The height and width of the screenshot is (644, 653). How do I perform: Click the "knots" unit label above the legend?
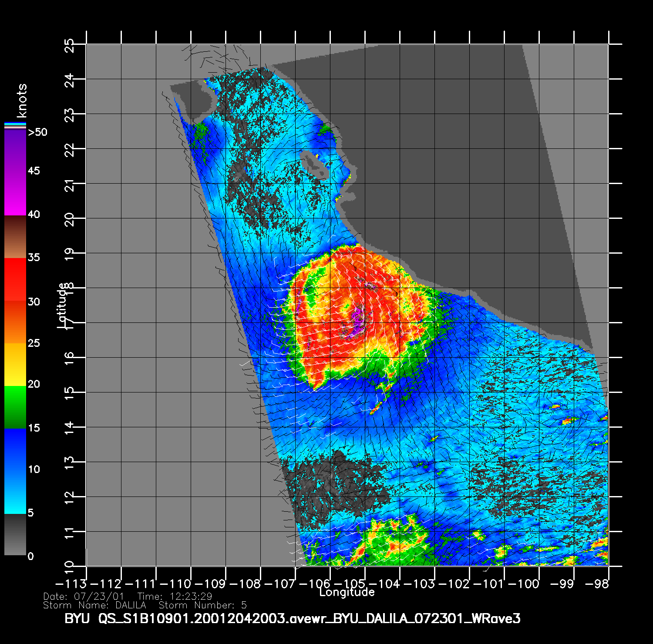click(22, 101)
